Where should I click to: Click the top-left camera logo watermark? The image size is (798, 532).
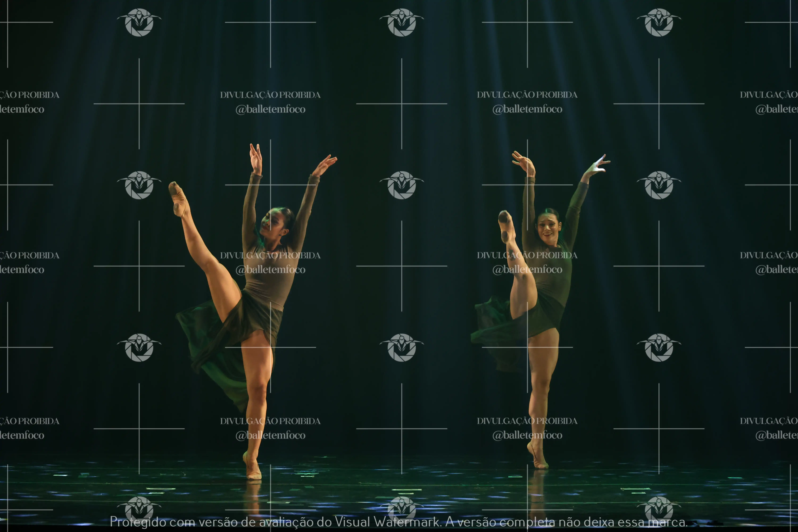coord(139,22)
